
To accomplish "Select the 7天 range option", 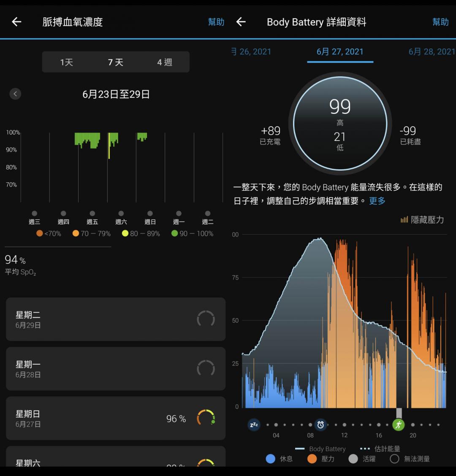I will 115,62.
